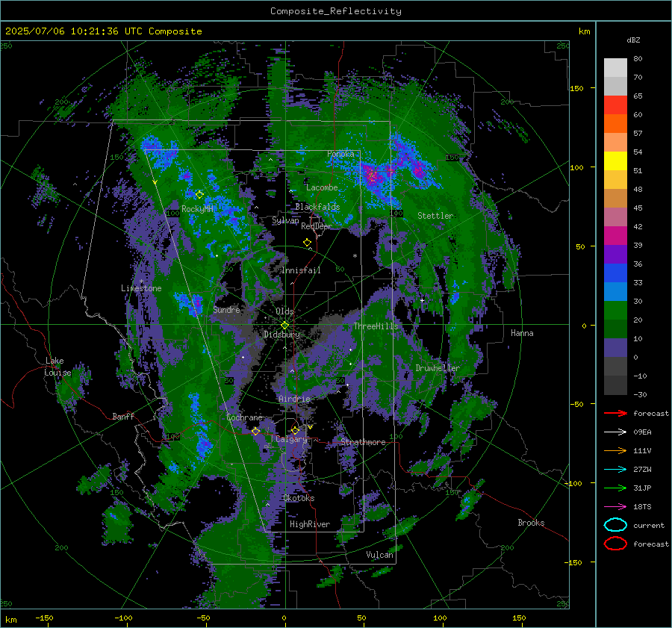Click the Sundre city label
The image size is (672, 628).
coord(226,309)
